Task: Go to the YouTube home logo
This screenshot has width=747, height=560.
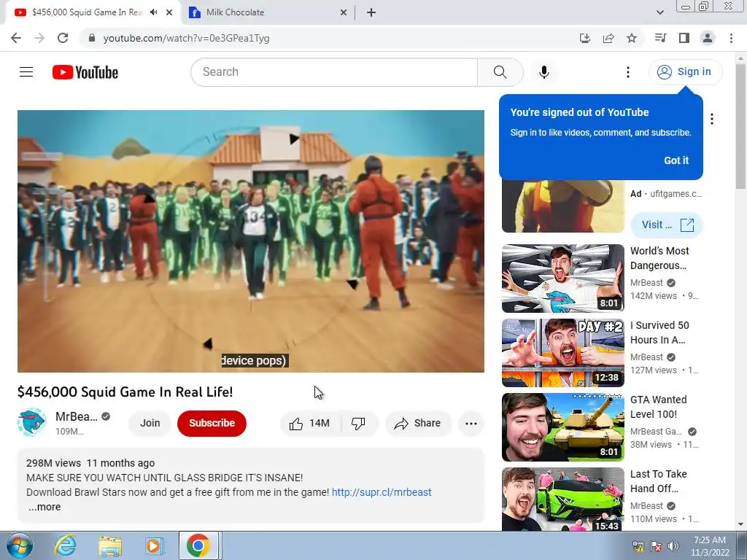Action: point(85,72)
